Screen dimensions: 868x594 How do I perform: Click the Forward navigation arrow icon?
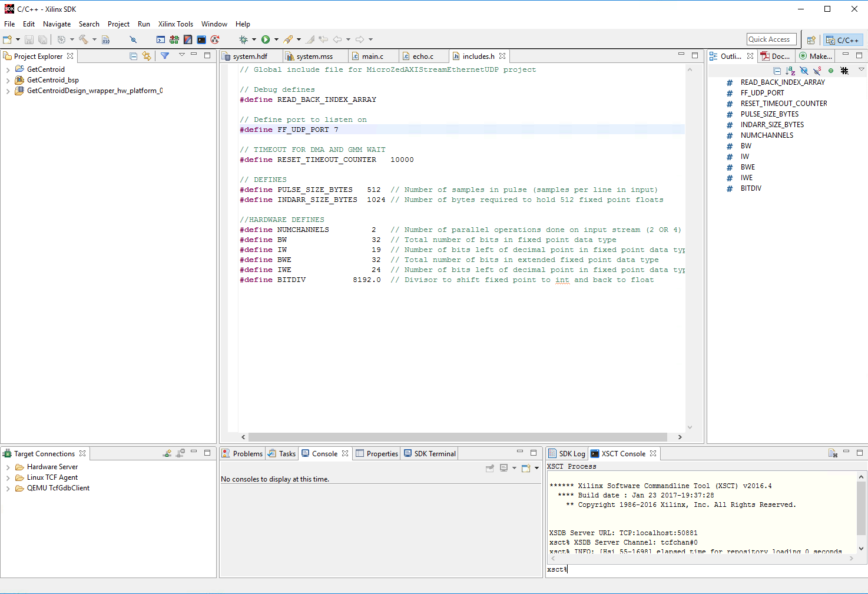pyautogui.click(x=360, y=39)
